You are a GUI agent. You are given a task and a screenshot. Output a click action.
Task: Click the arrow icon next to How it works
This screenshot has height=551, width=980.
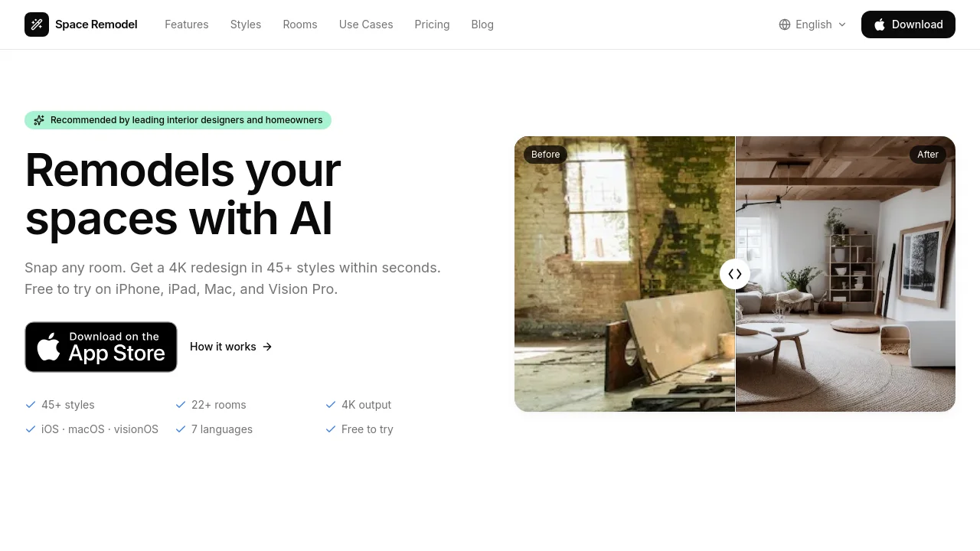coord(267,347)
